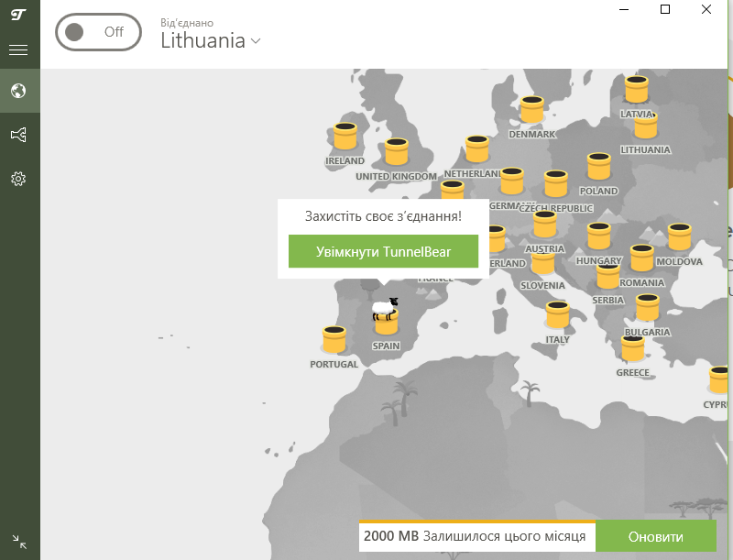733x560 pixels.
Task: Select the Slovenia tunnel
Action: (543, 263)
